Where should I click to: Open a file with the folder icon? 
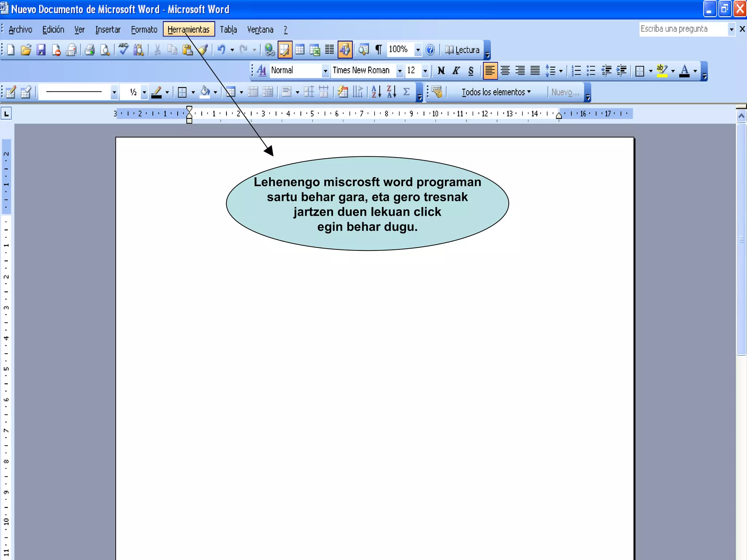pos(26,50)
